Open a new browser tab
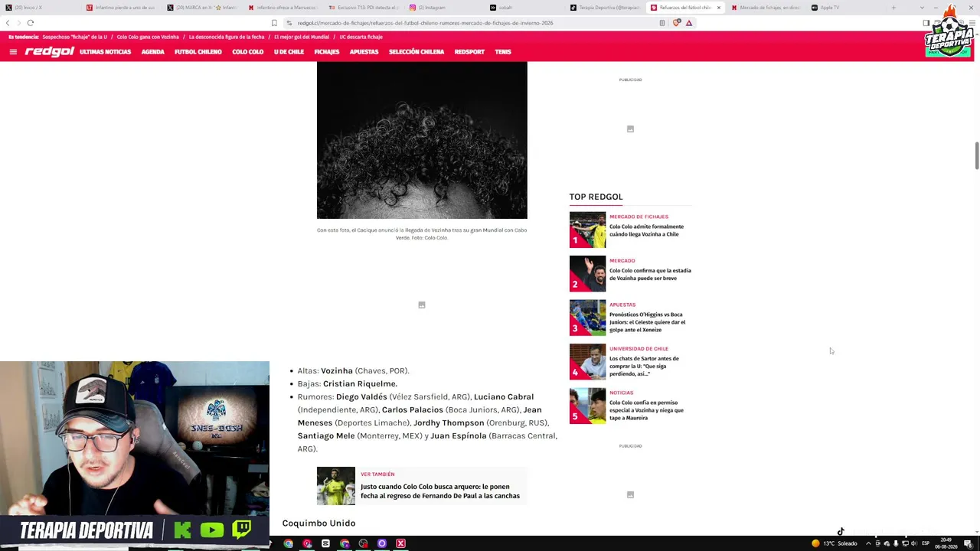The width and height of the screenshot is (980, 551). click(x=893, y=8)
